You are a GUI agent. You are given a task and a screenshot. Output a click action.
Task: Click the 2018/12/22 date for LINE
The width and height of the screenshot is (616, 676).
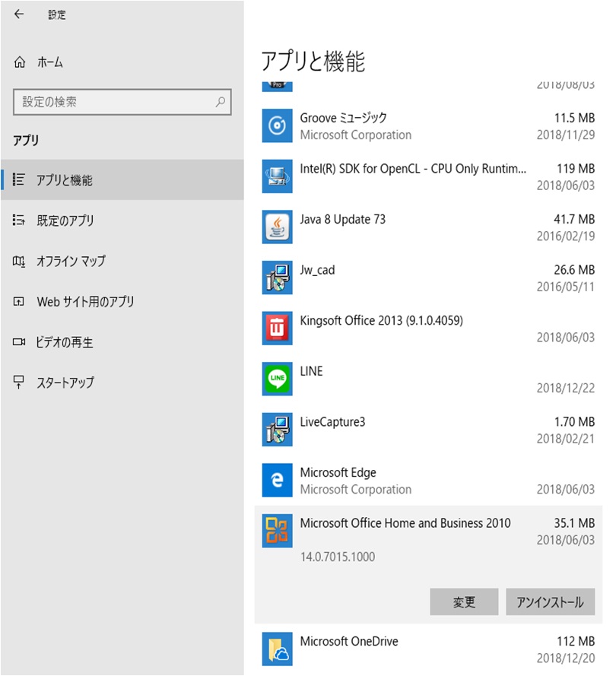click(x=566, y=388)
